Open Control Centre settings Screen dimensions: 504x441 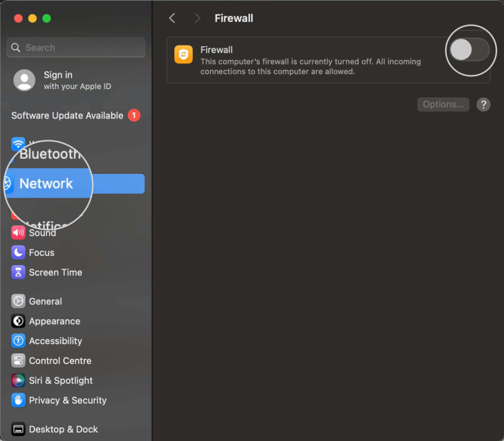point(60,360)
